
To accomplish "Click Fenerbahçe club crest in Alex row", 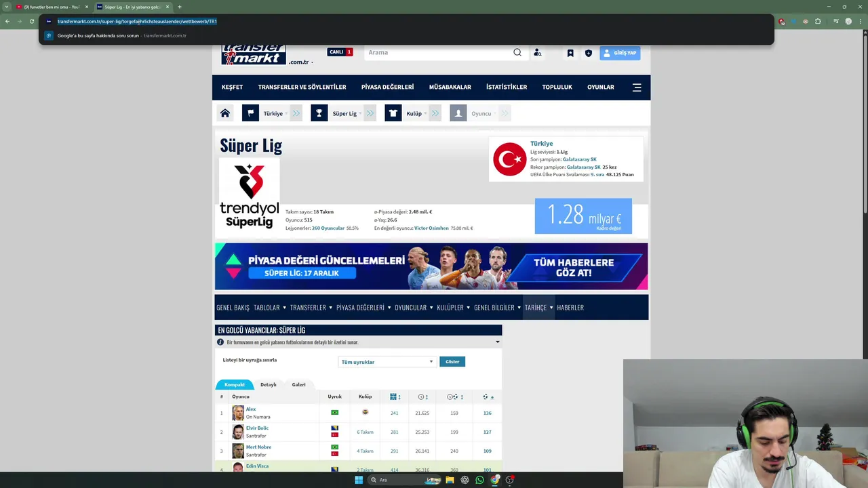I will [365, 412].
